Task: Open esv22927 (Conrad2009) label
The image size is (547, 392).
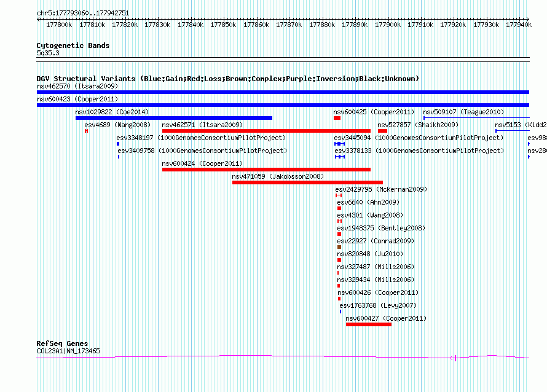Action: (x=376, y=241)
